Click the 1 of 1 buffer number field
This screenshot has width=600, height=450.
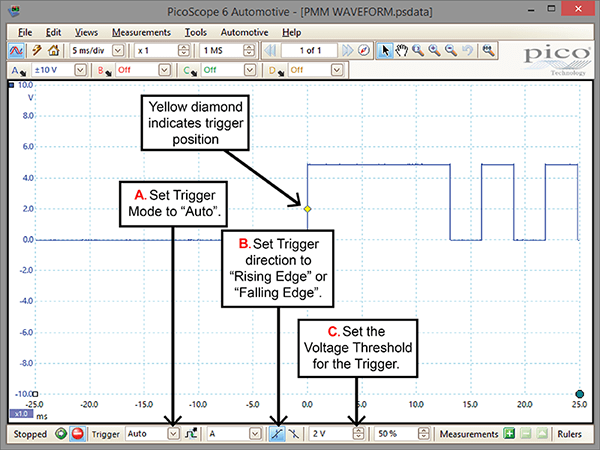click(x=310, y=51)
